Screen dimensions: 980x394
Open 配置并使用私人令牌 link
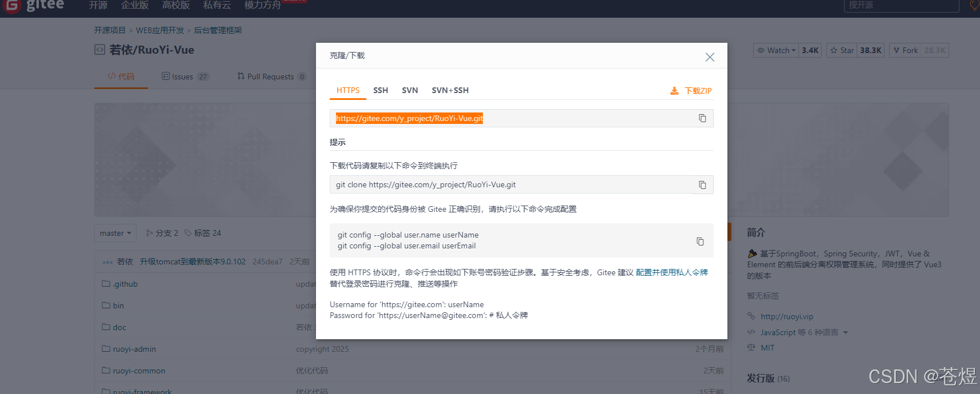pyautogui.click(x=672, y=272)
